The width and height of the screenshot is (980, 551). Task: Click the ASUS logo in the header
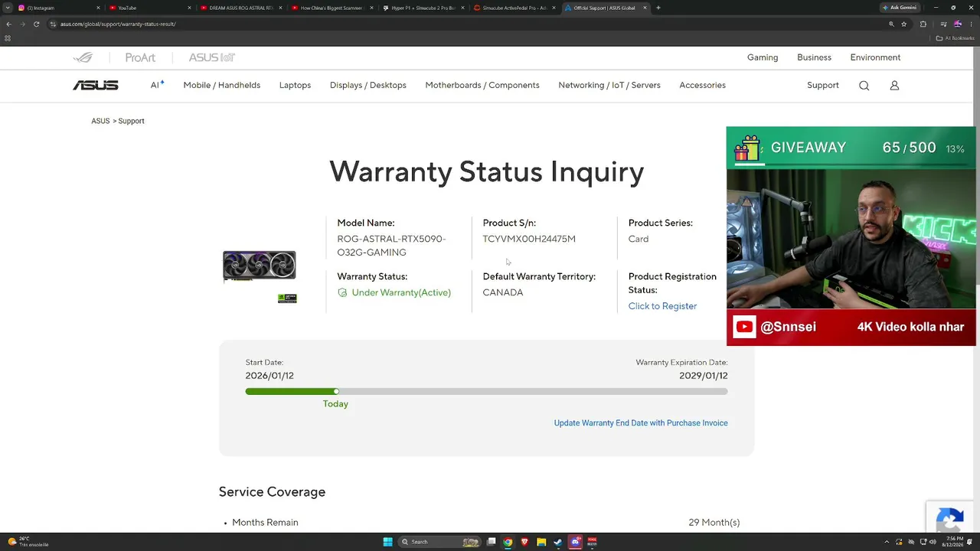[96, 85]
